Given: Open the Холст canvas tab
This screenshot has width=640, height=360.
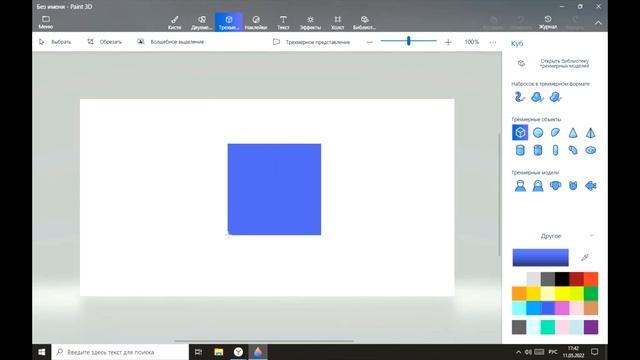Looking at the screenshot, I should pos(338,22).
